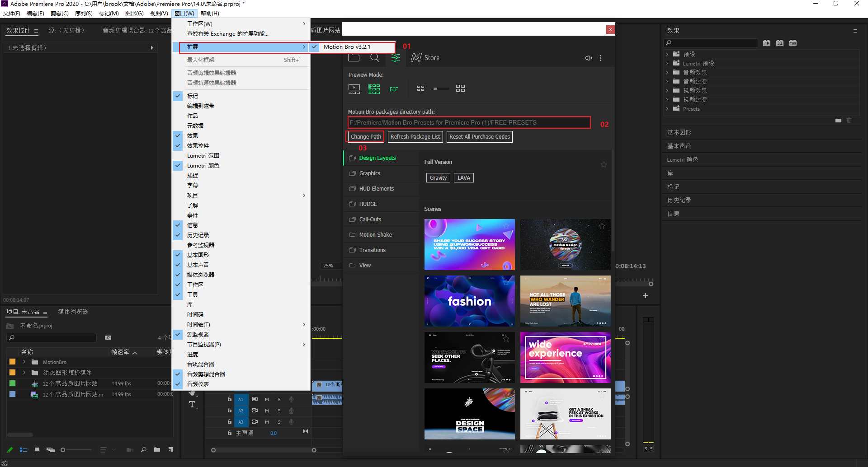Click the Refresh Package List button

tap(415, 136)
